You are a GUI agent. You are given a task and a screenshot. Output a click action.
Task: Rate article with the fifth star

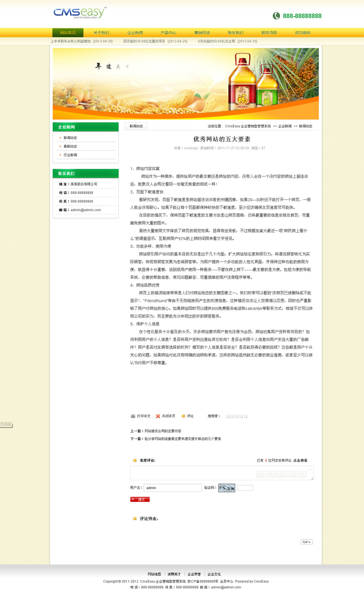tap(246, 416)
